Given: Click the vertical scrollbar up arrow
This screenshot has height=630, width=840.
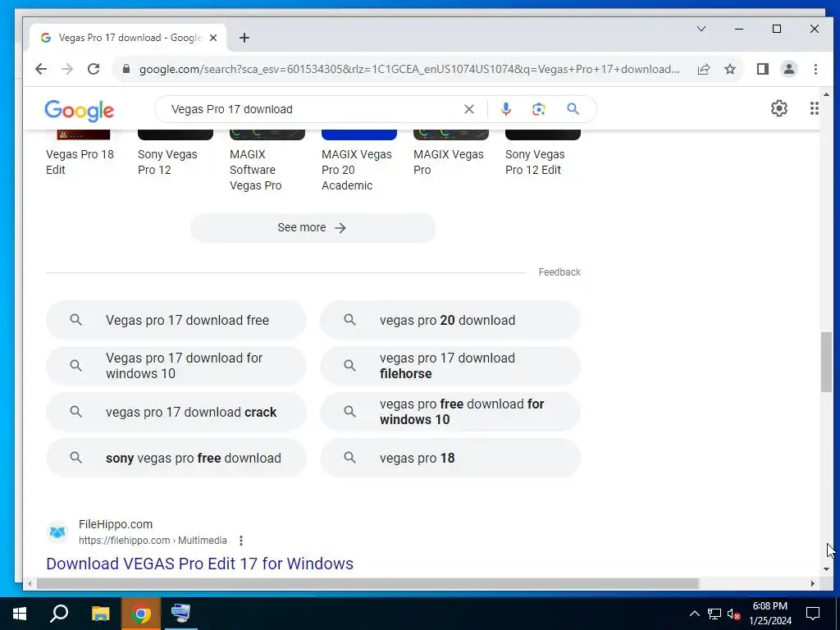Looking at the screenshot, I should pyautogui.click(x=826, y=95).
